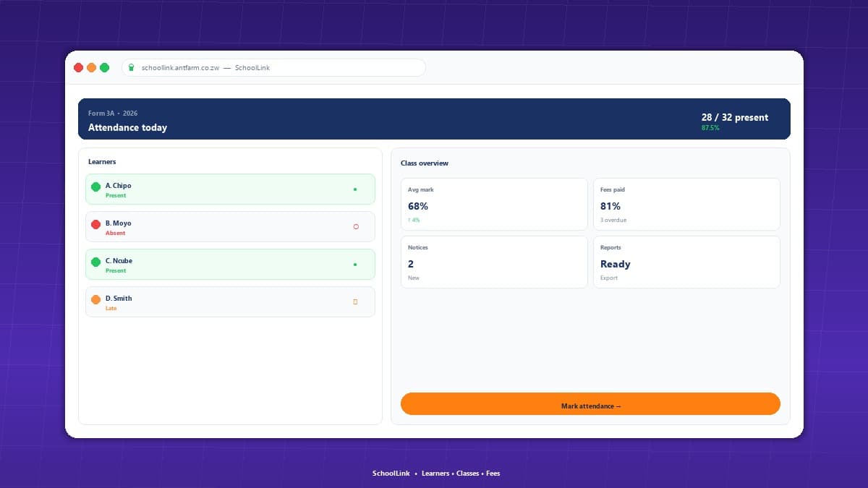Click the 3 overdue text under Fees paid
This screenshot has height=488, width=868.
click(x=613, y=220)
